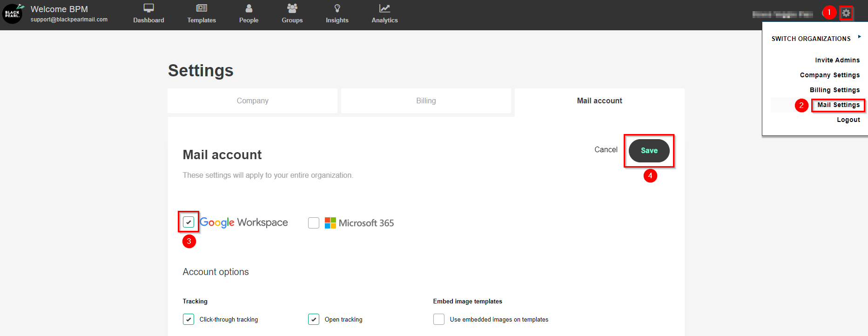Select Mail Settings from the menu
This screenshot has width=868, height=336.
pyautogui.click(x=838, y=105)
